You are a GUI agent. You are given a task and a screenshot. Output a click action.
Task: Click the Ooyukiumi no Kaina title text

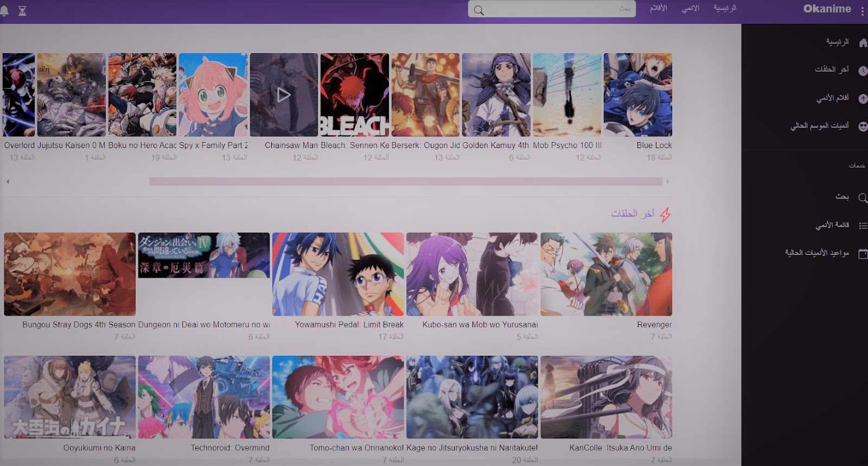(x=99, y=448)
